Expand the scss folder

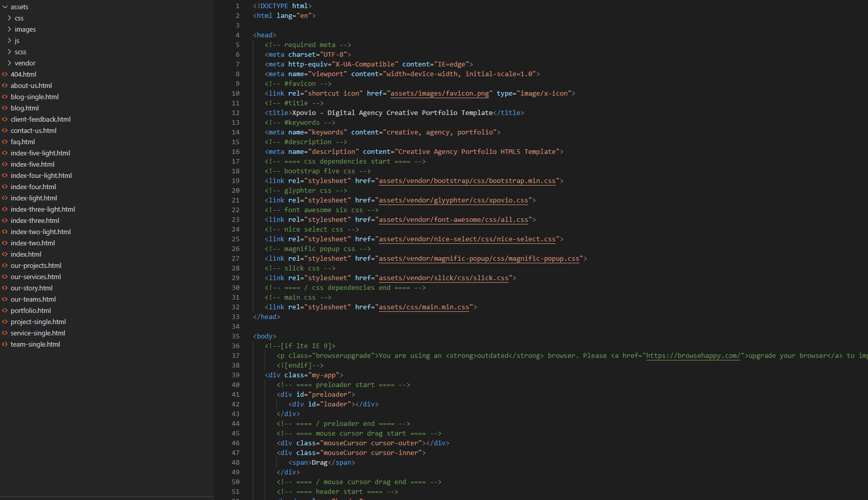[9, 52]
